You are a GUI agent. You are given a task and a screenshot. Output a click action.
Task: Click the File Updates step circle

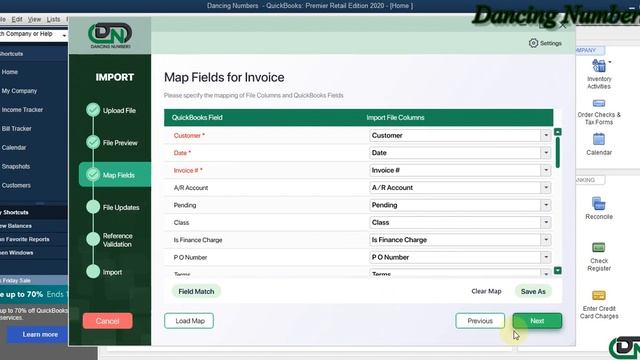tap(93, 207)
